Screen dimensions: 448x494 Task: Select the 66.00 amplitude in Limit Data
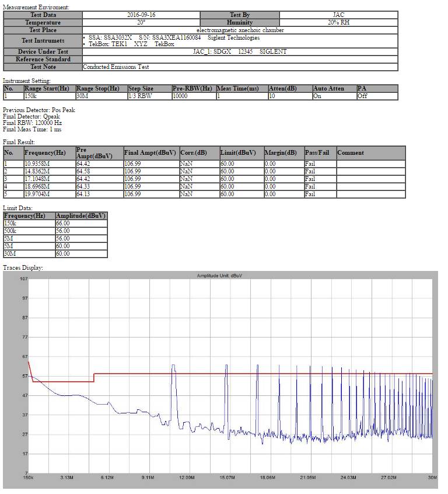coord(63,223)
